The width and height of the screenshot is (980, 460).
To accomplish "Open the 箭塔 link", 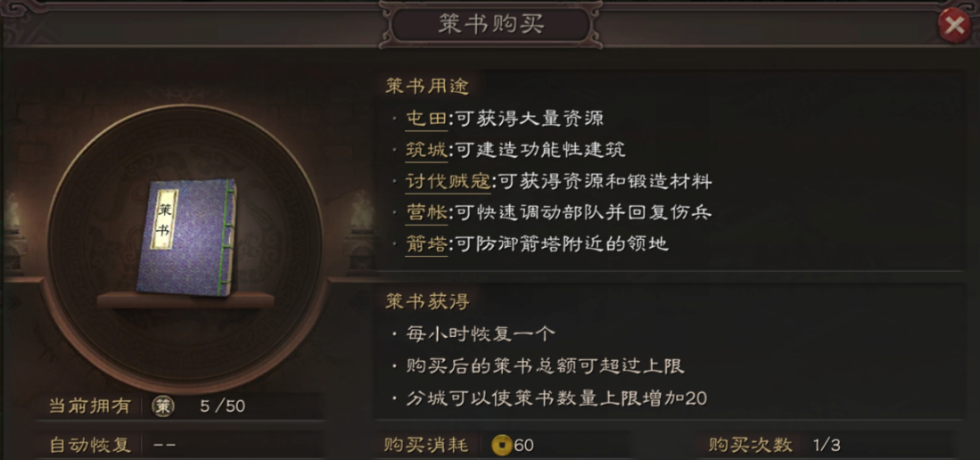I will tap(426, 243).
